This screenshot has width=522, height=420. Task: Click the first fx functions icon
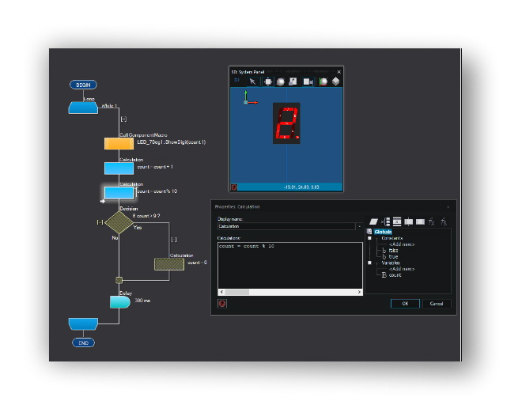coord(432,221)
